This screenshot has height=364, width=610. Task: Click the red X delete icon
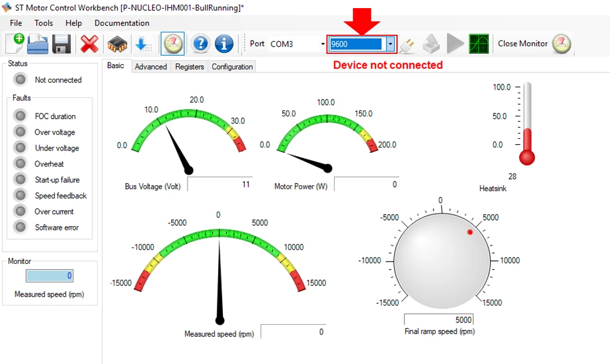coord(89,44)
